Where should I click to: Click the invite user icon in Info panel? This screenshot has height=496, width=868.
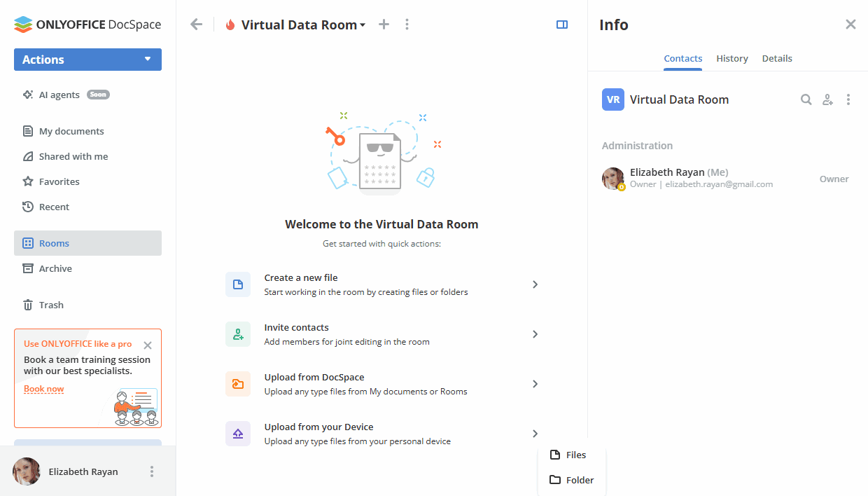point(827,99)
